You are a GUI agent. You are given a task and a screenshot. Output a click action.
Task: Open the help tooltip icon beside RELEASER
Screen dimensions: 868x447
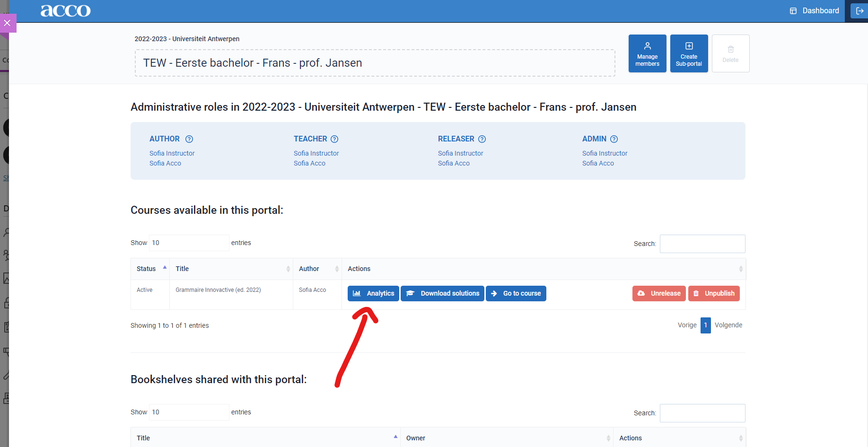click(482, 139)
